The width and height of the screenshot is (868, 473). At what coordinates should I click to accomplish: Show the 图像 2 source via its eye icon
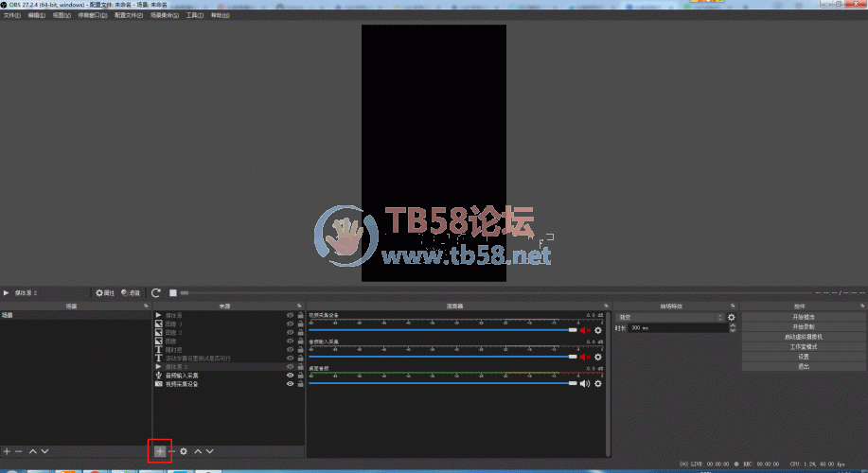tap(290, 332)
